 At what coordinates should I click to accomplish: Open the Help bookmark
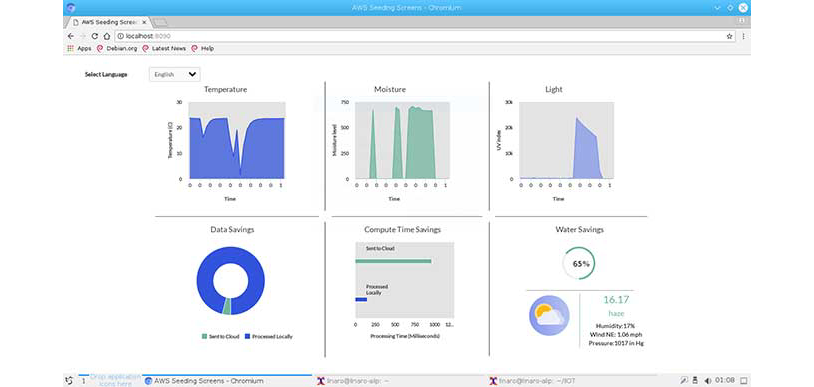(202, 48)
